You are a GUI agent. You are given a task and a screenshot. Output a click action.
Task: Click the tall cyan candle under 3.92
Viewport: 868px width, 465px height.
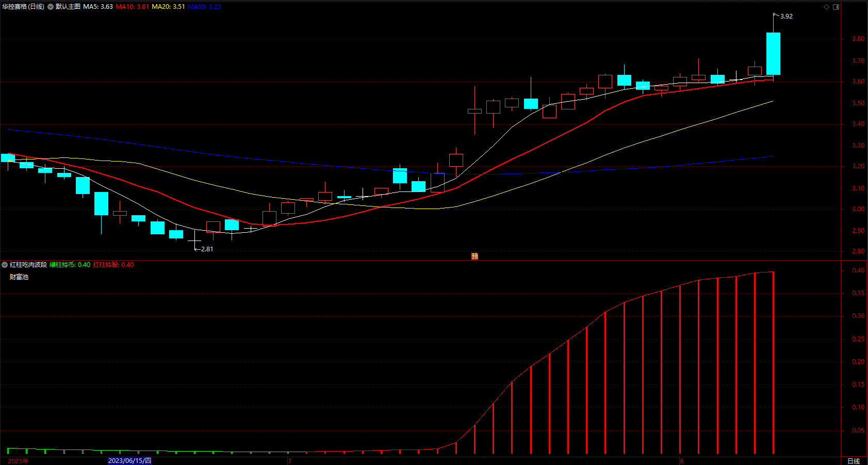(x=773, y=54)
